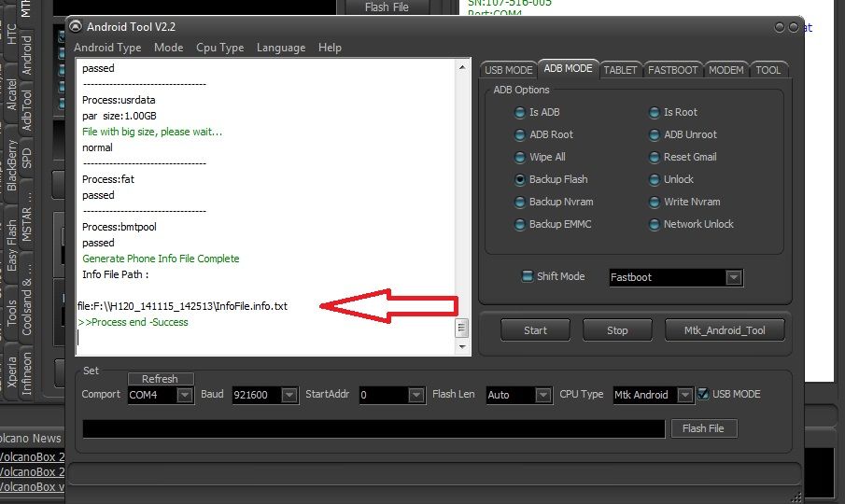
Task: Click the log scrollbar down arrow
Action: coord(462,347)
